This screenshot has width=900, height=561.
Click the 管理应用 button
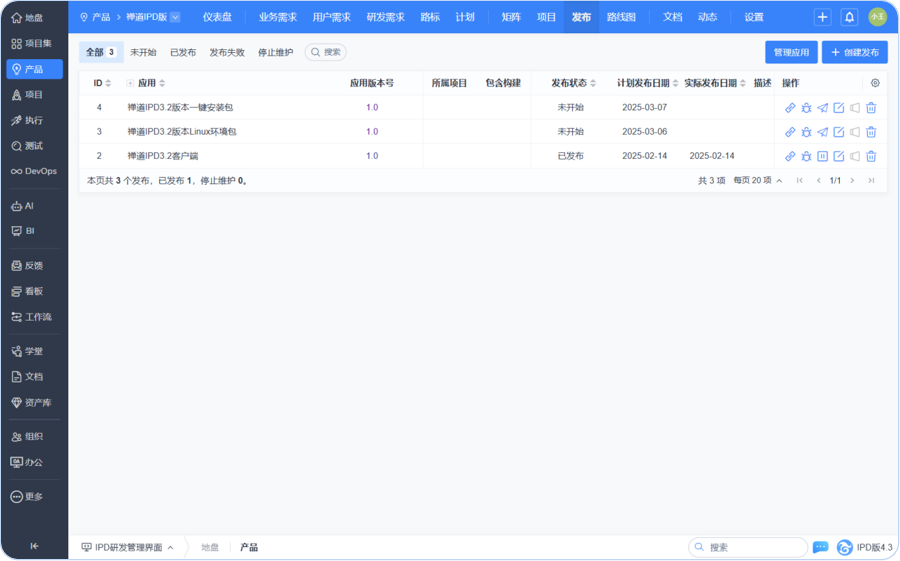point(791,52)
